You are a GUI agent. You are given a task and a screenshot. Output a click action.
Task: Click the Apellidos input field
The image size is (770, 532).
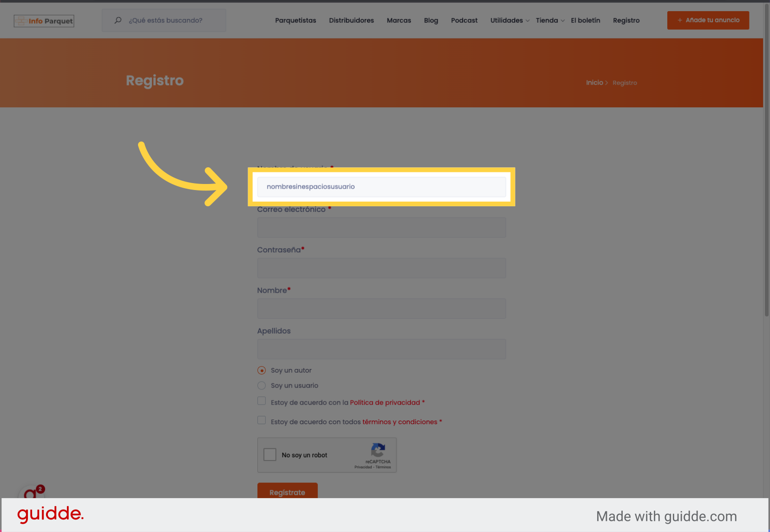coord(382,349)
